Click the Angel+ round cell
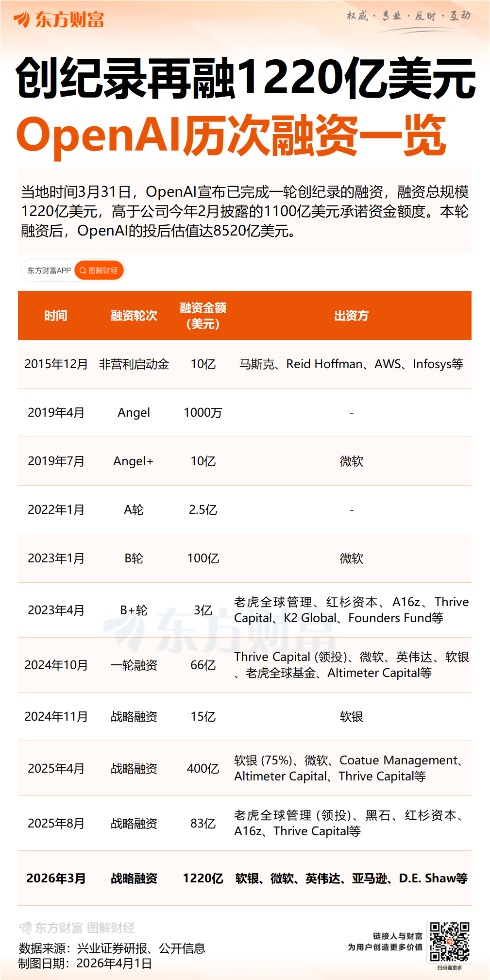Viewport: 490px width, 980px height. [134, 461]
